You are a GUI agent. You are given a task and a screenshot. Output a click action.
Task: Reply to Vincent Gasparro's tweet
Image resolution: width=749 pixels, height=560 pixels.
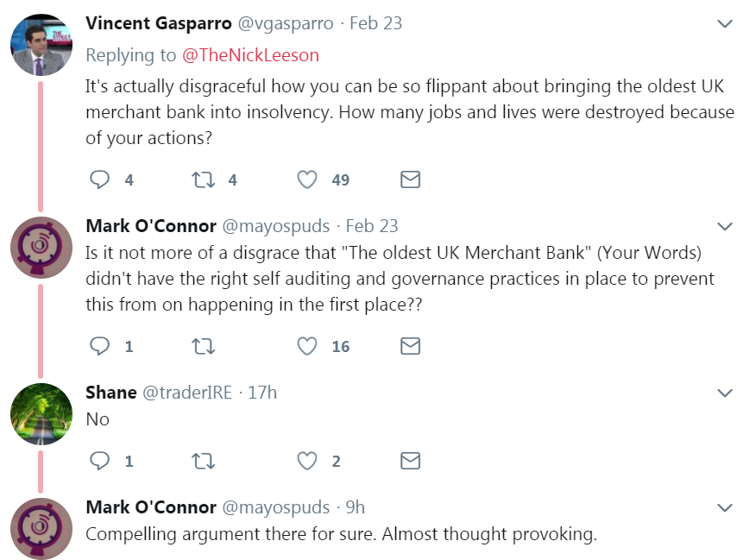pyautogui.click(x=101, y=179)
